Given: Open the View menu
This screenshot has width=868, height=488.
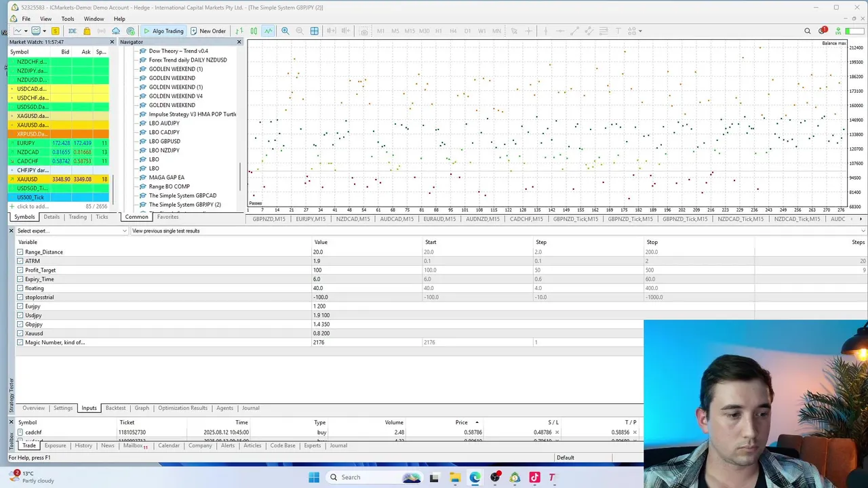Looking at the screenshot, I should coord(45,18).
